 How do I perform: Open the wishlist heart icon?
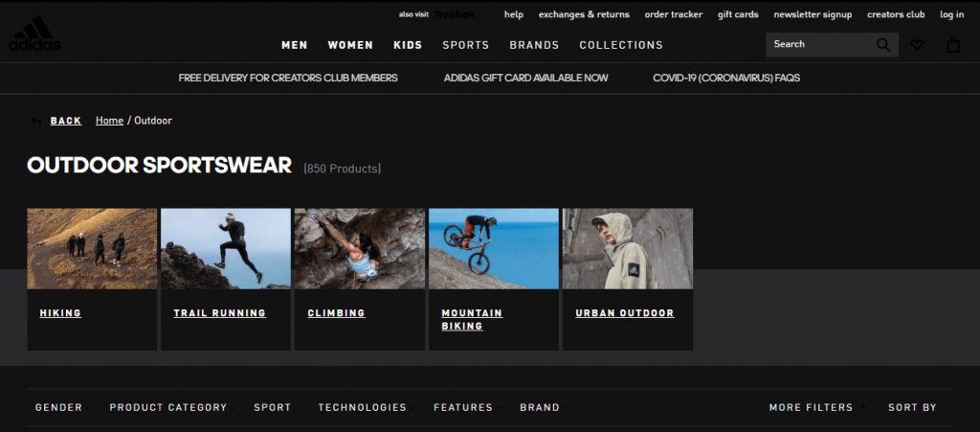[x=917, y=44]
